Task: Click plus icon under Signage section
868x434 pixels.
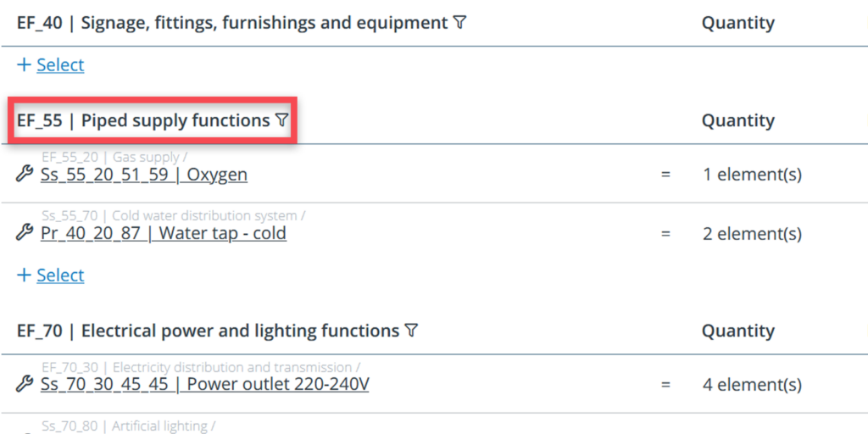Action: [x=25, y=65]
